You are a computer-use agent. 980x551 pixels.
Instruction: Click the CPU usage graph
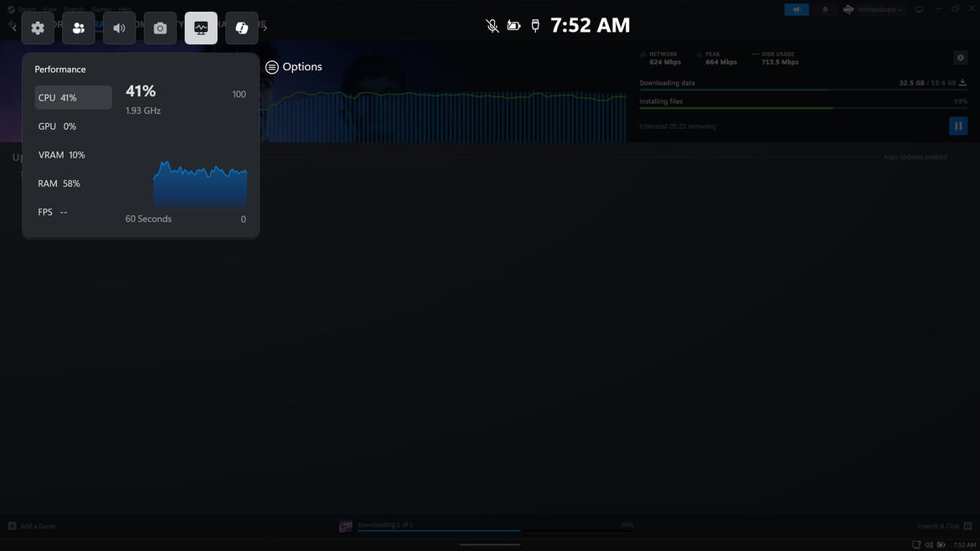[200, 184]
